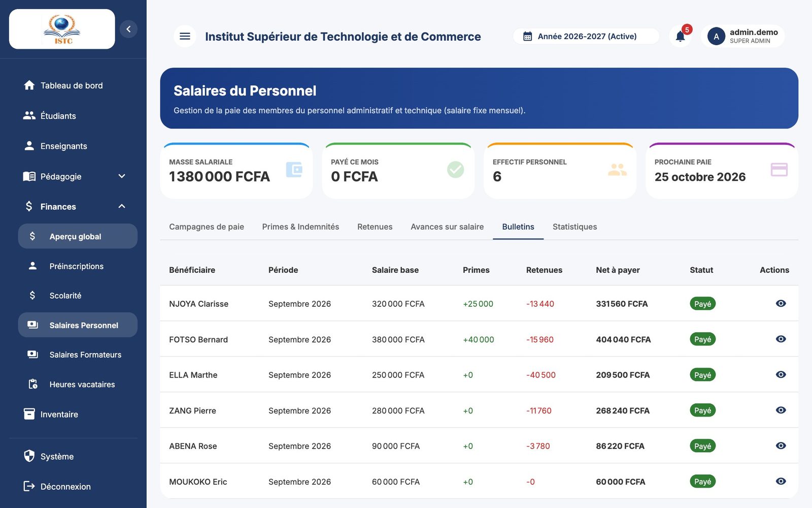Expand the Pédagogie submenu chevron

pyautogui.click(x=122, y=176)
